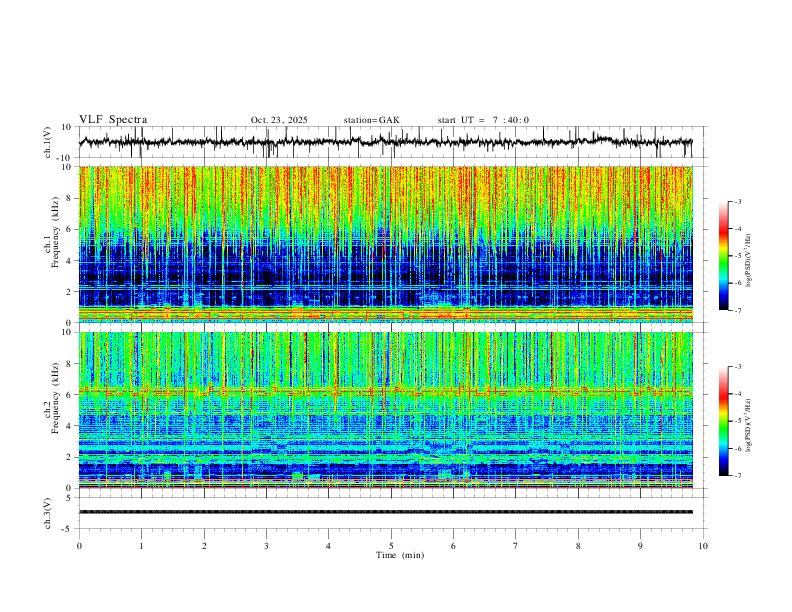
Task: Click inside the ch.2 spectrogram panel
Action: pyautogui.click(x=386, y=410)
